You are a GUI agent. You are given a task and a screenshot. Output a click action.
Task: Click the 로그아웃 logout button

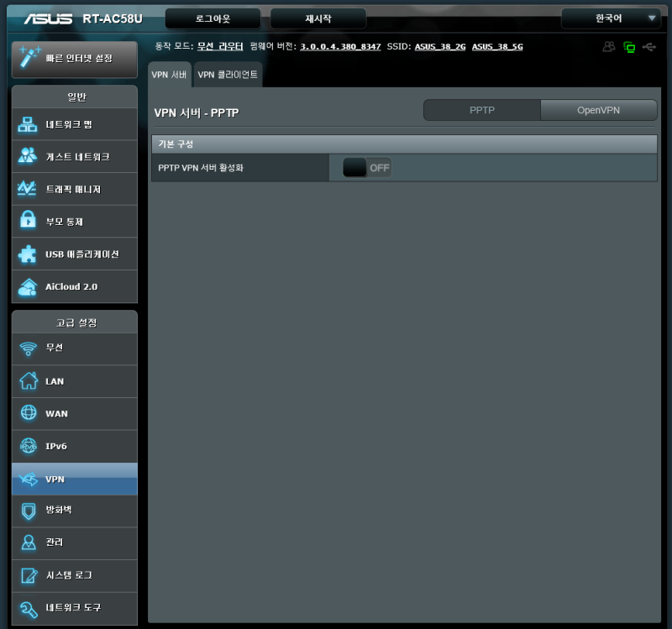coord(213,18)
